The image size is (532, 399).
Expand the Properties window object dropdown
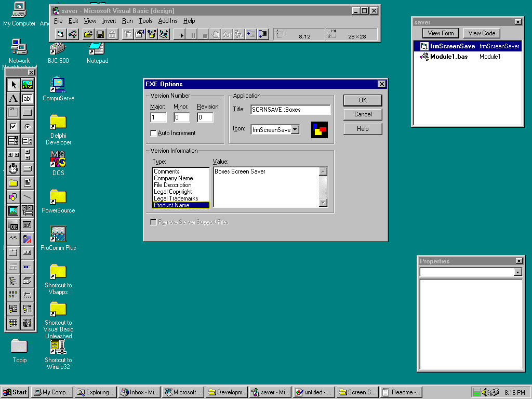pos(517,272)
